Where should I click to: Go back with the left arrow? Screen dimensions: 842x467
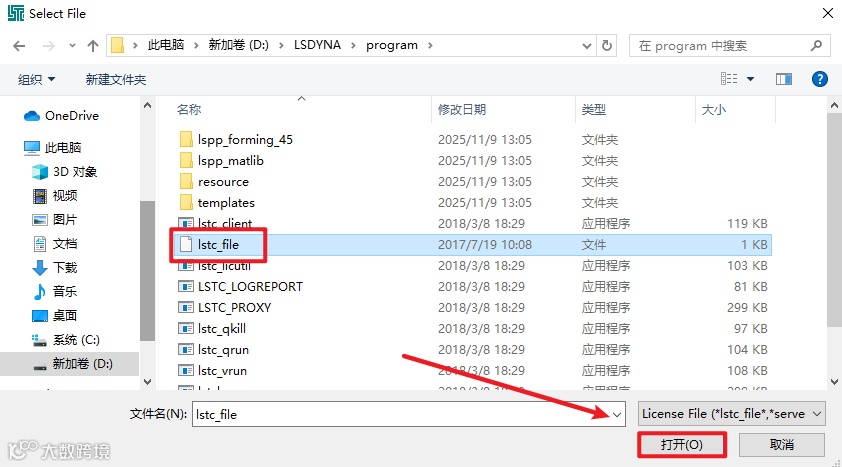point(19,46)
